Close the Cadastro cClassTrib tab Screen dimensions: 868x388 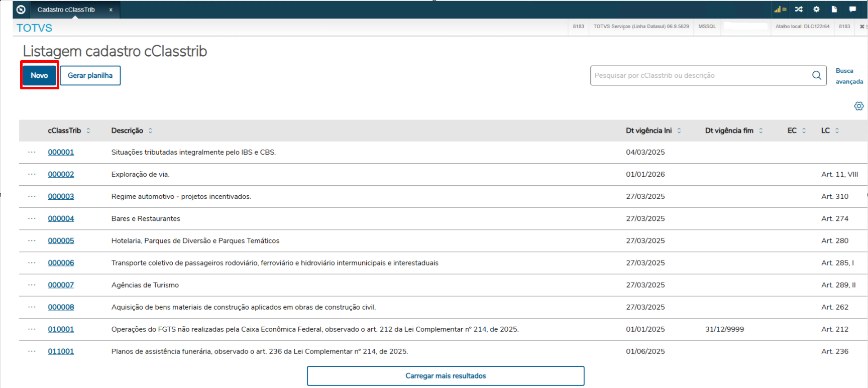111,10
